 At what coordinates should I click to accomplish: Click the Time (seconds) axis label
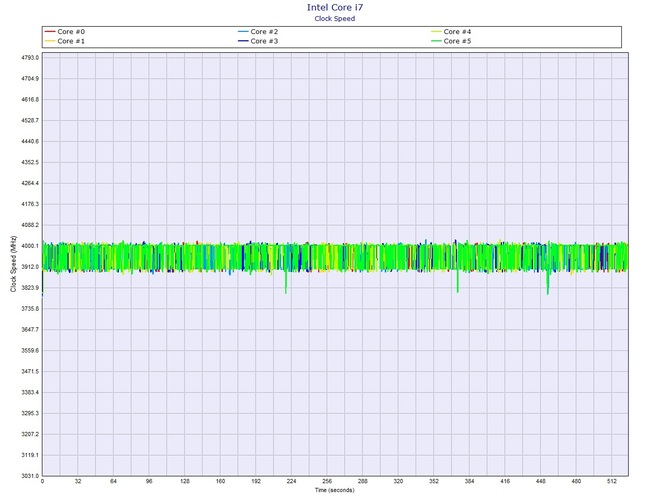(x=335, y=490)
